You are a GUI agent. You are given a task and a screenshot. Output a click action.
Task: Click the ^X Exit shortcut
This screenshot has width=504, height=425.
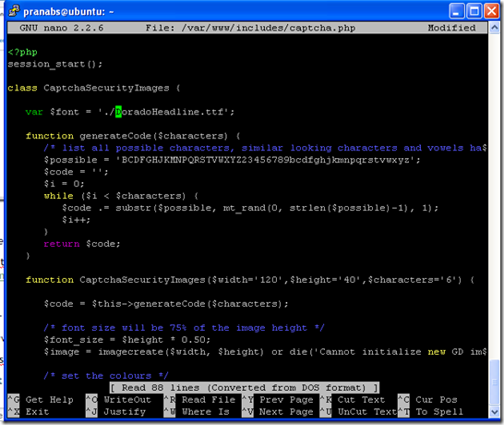[29, 411]
